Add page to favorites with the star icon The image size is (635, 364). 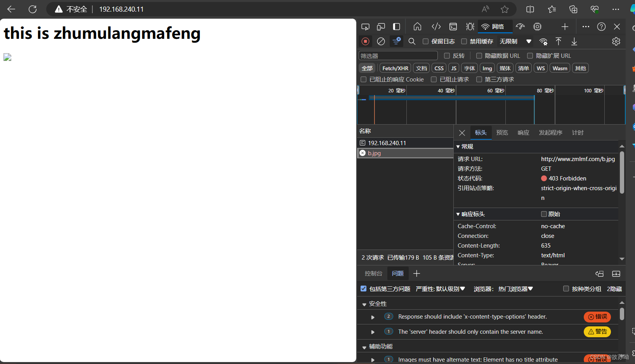tap(505, 9)
